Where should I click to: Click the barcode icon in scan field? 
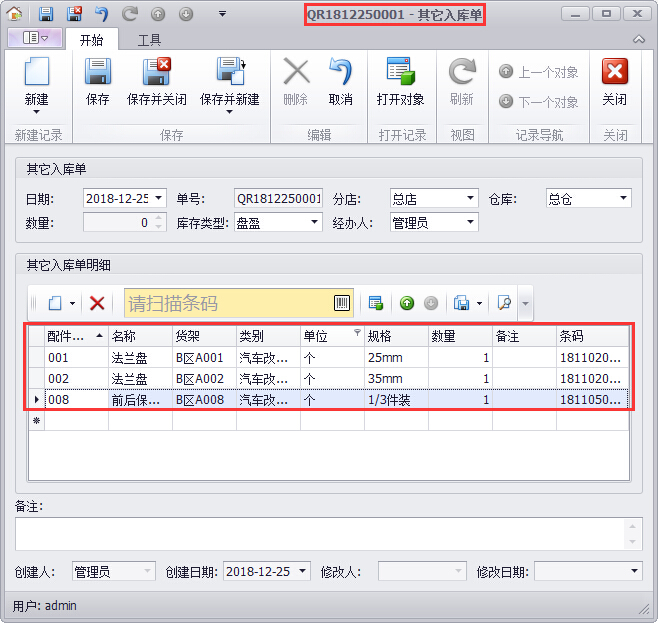pos(342,303)
